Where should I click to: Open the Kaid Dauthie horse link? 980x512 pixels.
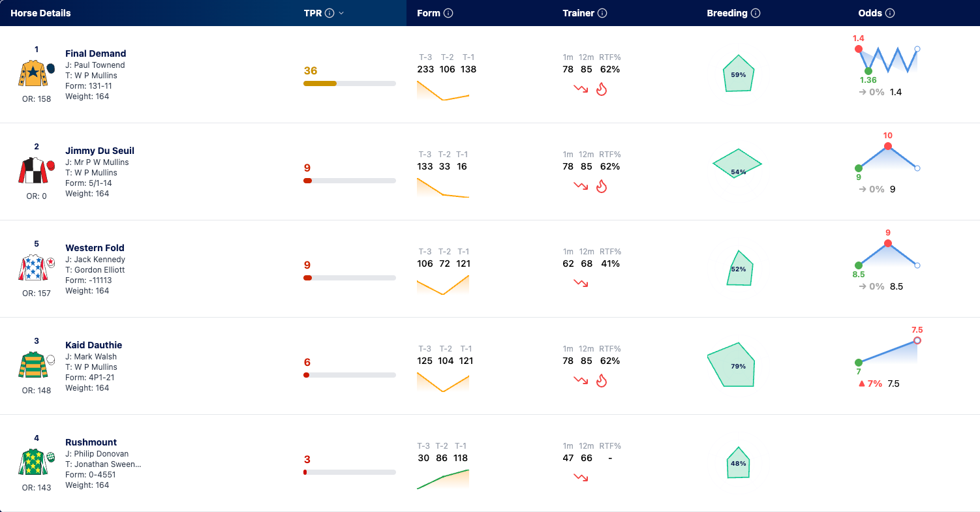coord(94,345)
